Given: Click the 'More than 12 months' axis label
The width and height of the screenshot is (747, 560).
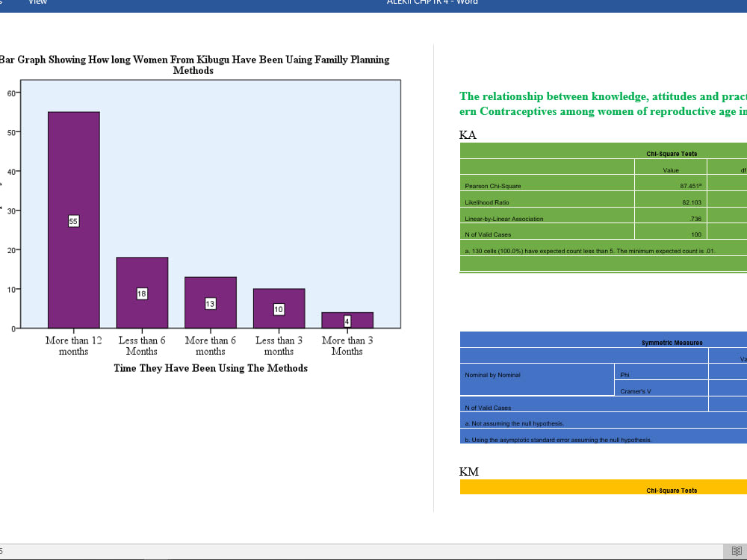Looking at the screenshot, I should click(73, 346).
